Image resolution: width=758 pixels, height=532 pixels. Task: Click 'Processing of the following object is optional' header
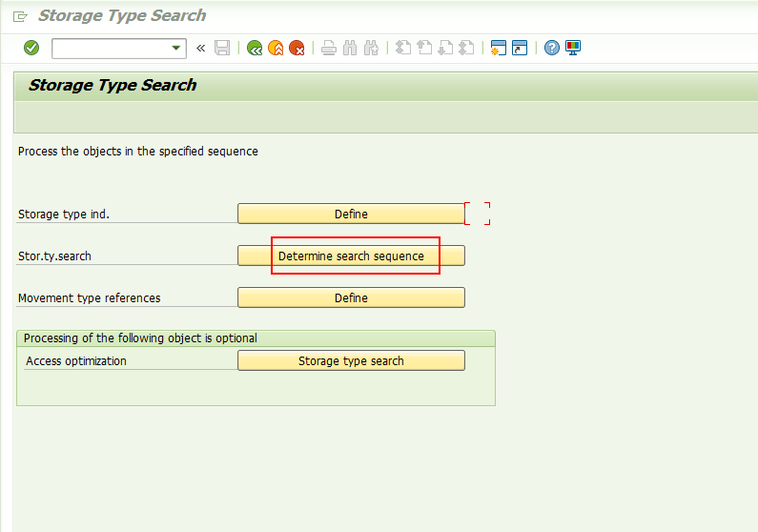[140, 338]
